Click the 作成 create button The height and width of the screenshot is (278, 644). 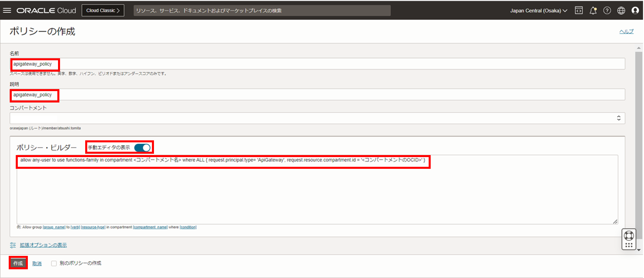[x=18, y=263]
